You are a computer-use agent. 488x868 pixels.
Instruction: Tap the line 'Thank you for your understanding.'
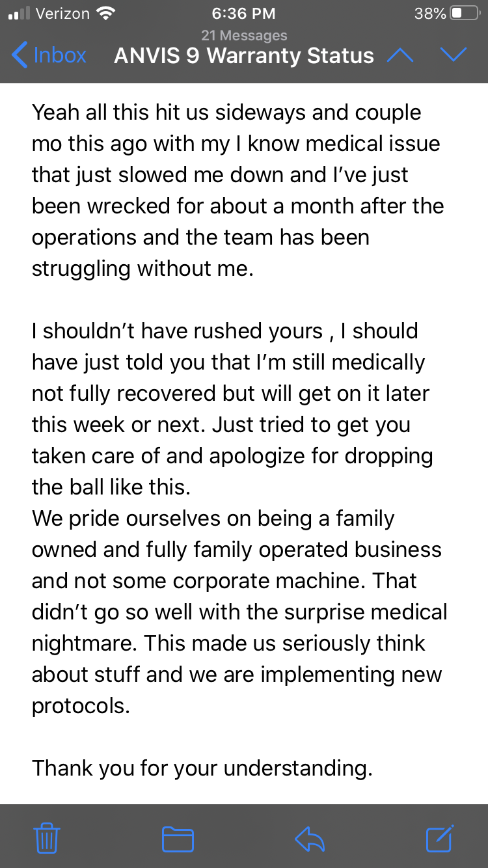pyautogui.click(x=202, y=768)
